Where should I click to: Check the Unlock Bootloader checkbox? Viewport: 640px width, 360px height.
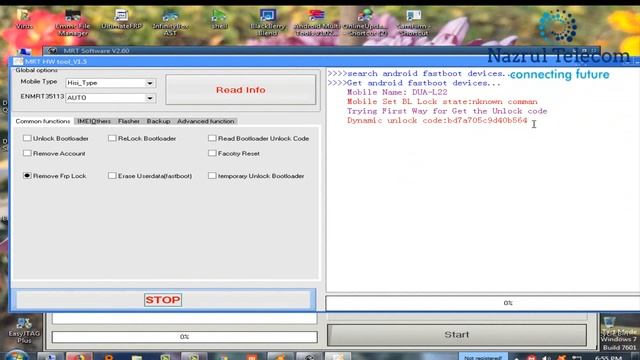point(27,138)
